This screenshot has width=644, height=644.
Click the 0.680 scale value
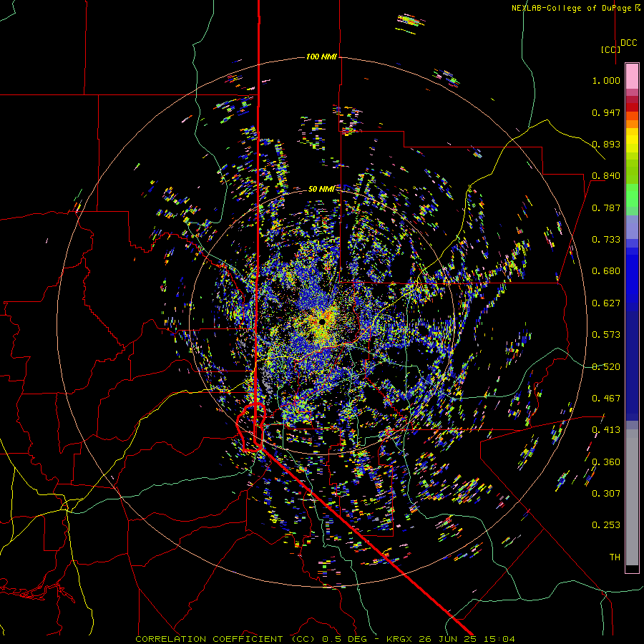pos(606,271)
